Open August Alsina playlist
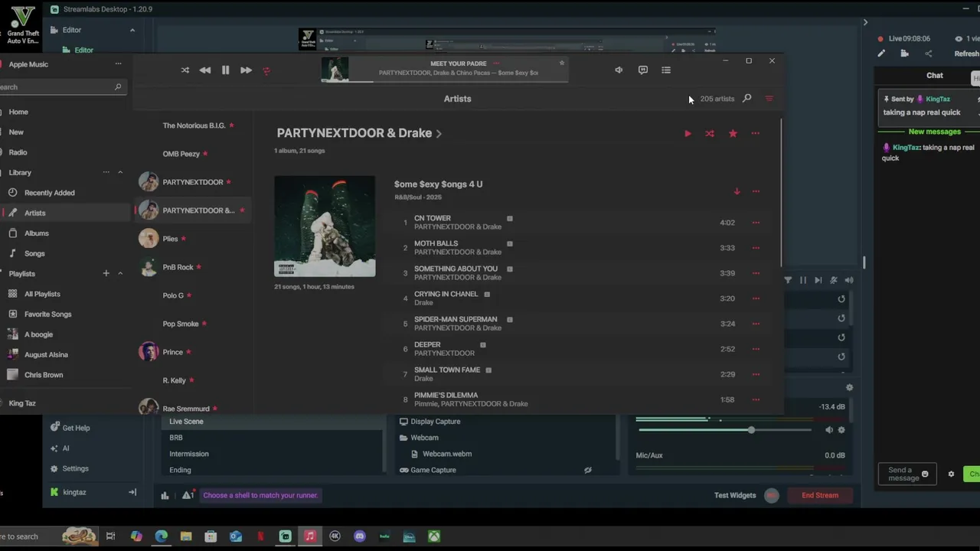The image size is (980, 551). [x=46, y=354]
